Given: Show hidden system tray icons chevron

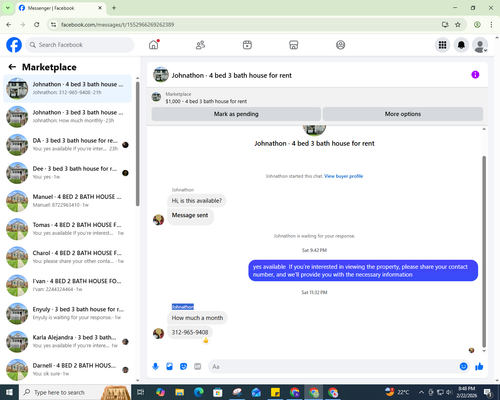Looking at the screenshot, I should [421, 392].
